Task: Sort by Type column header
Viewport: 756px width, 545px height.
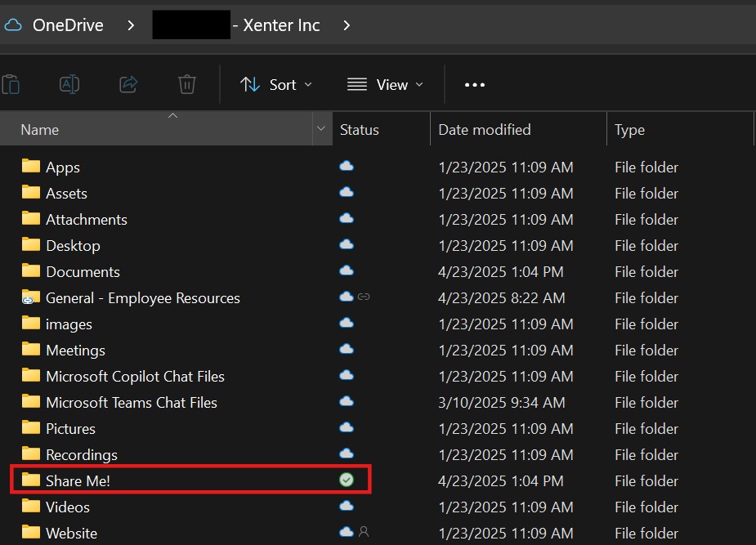Action: point(629,129)
